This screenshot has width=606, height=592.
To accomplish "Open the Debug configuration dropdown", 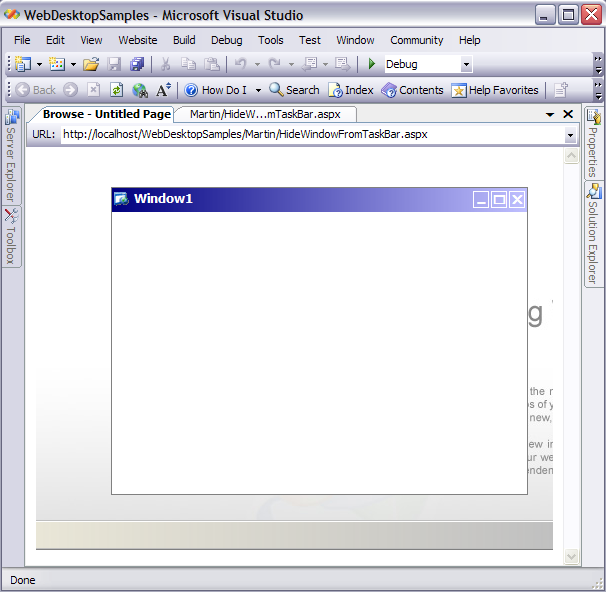I will coord(466,64).
